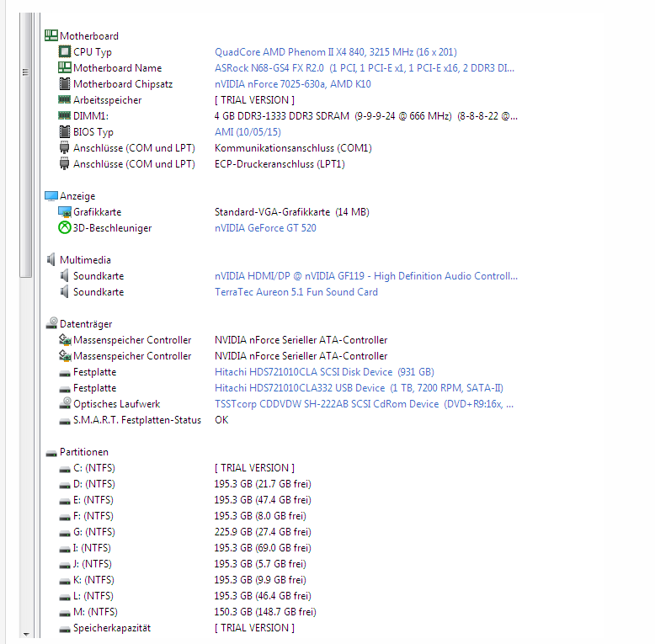The height and width of the screenshot is (644, 655).
Task: Click the Kommunikationsanschluss (COM1) value
Action: pos(293,148)
